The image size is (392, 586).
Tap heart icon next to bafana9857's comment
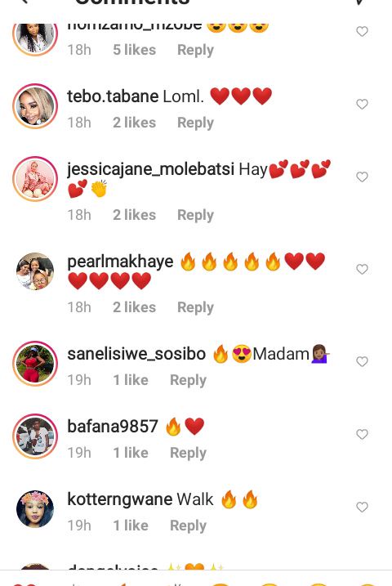362,434
